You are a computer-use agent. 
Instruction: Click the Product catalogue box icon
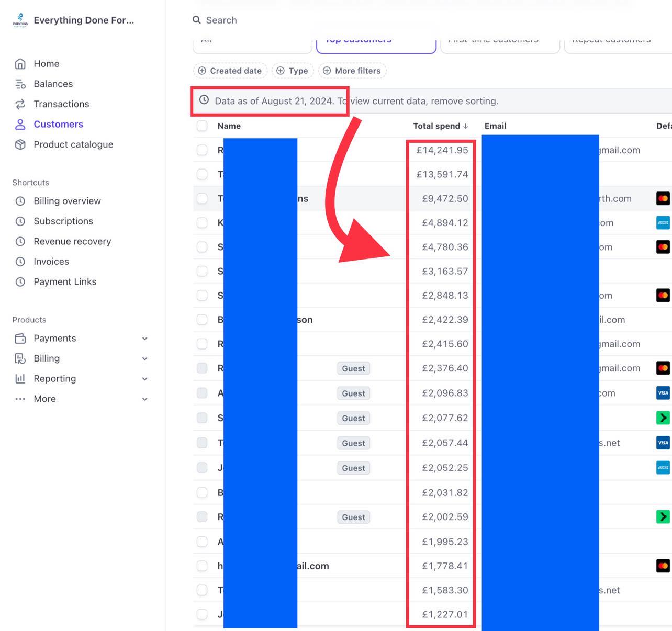click(x=20, y=145)
